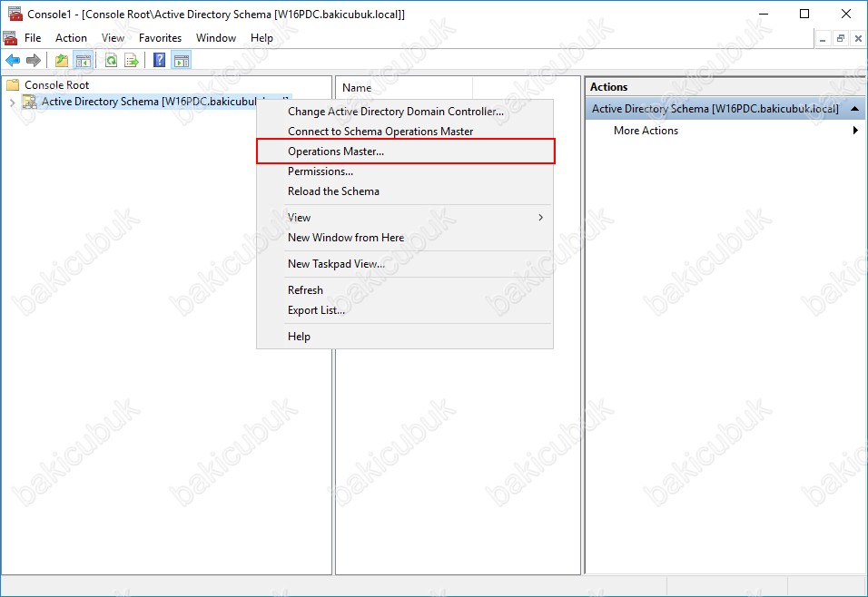
Task: Click the Back arrow toolbar icon
Action: (x=13, y=60)
